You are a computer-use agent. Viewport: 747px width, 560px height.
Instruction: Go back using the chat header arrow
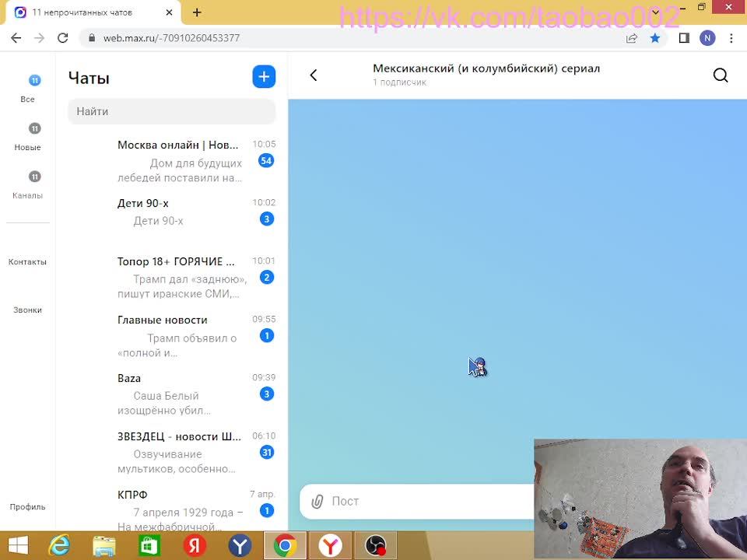[313, 75]
